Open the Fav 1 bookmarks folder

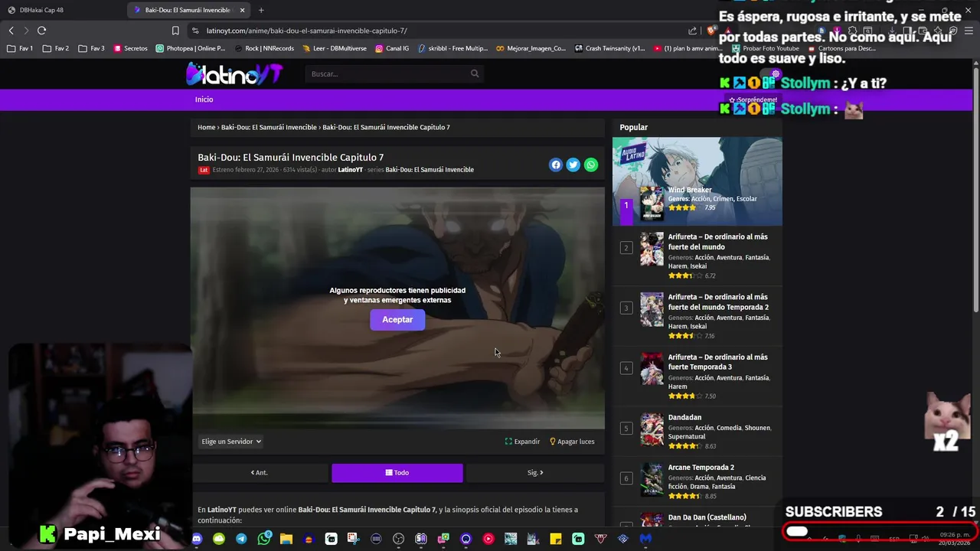(x=20, y=48)
